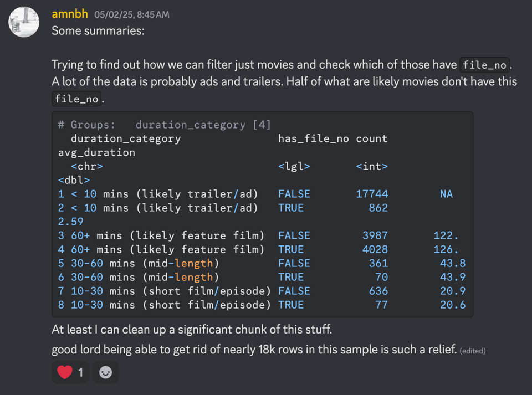Viewport: 532px width, 395px height.
Task: Click the file_no code tag after "have"
Action: tap(484, 65)
